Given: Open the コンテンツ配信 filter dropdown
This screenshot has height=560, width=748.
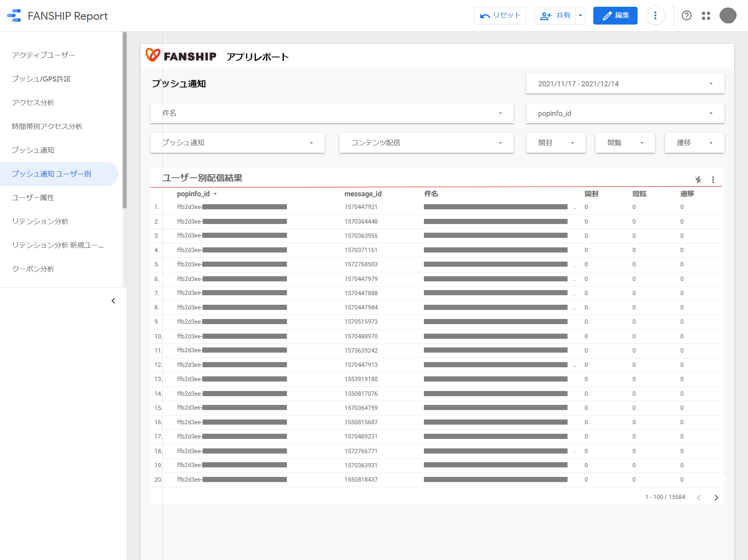Looking at the screenshot, I should (x=427, y=143).
